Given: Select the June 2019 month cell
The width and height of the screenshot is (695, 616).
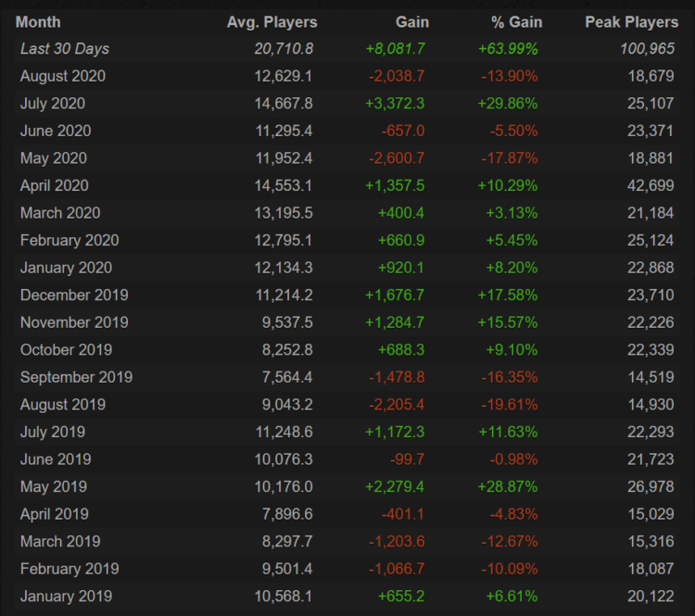Looking at the screenshot, I should 56,459.
